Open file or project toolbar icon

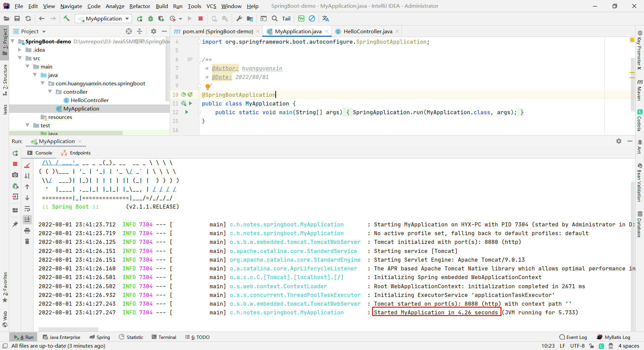tap(6, 18)
